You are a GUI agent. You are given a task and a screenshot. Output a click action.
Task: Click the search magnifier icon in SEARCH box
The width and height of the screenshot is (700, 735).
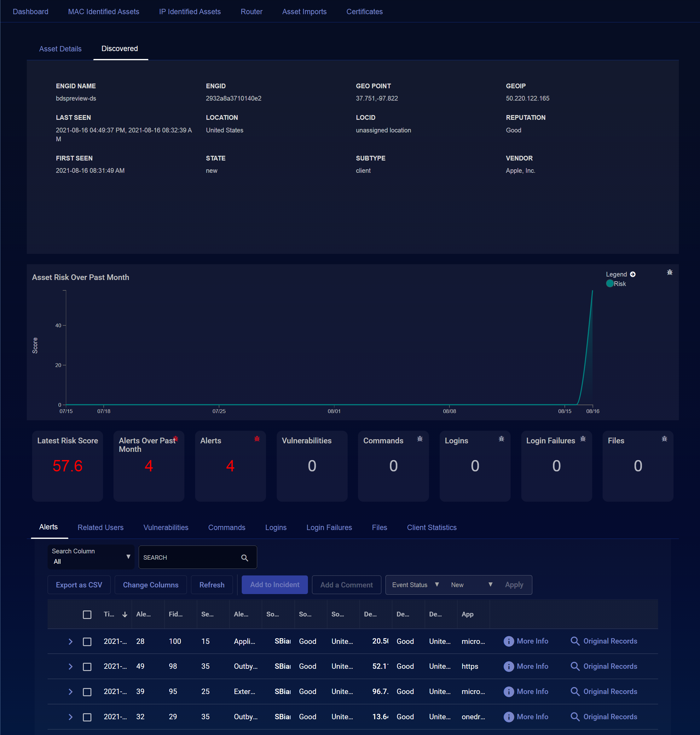(x=244, y=558)
